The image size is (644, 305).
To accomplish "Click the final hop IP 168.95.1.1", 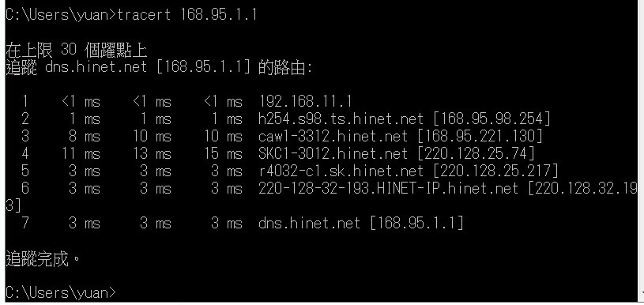I will 416,223.
